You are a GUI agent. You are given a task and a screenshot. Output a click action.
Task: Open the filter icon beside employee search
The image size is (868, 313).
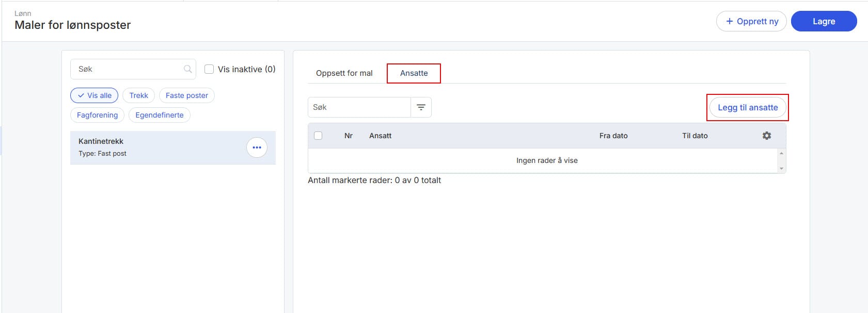(x=421, y=107)
